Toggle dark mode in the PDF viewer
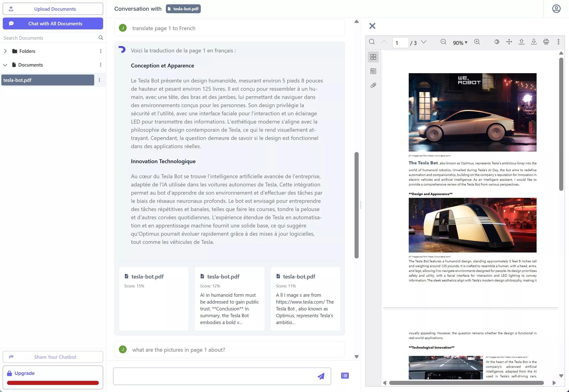Viewport: 569px width, 392px height. tap(497, 42)
